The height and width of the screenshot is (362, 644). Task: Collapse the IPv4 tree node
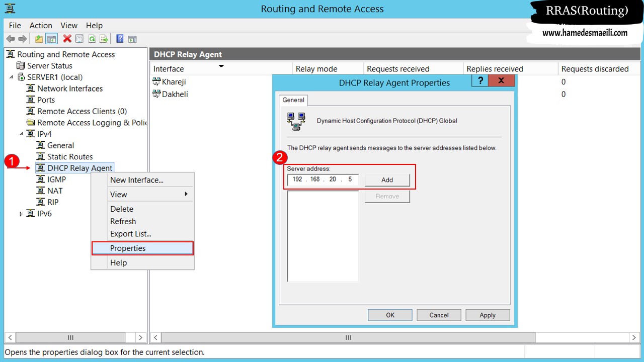click(x=21, y=134)
